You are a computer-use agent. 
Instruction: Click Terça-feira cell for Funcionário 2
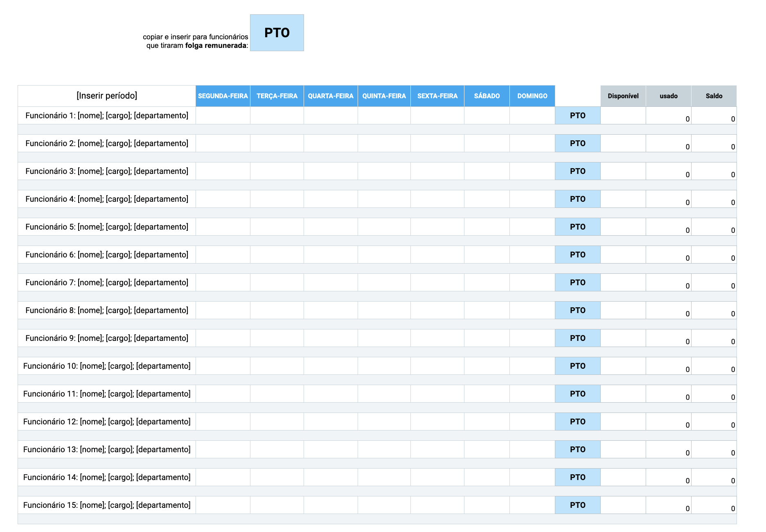coord(277,143)
